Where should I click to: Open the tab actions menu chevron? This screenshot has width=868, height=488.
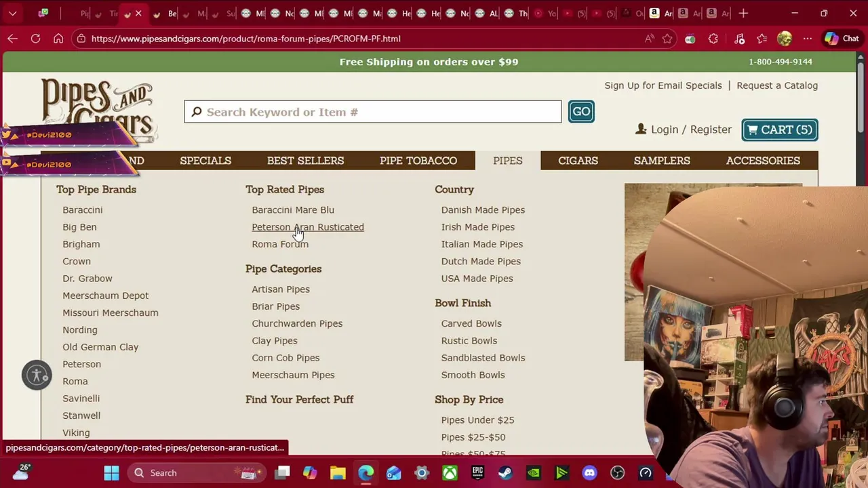(12, 13)
